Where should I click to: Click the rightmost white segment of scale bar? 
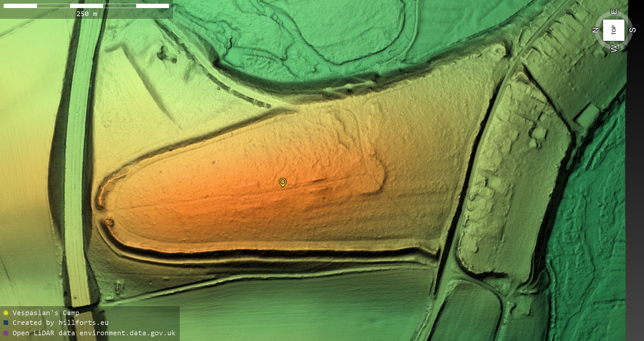point(153,6)
